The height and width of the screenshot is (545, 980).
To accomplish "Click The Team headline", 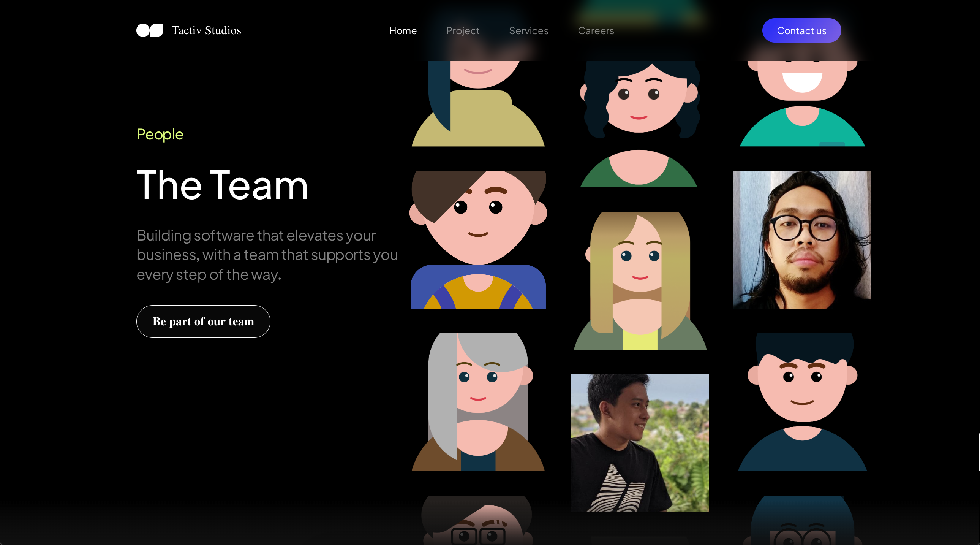I will coord(222,185).
